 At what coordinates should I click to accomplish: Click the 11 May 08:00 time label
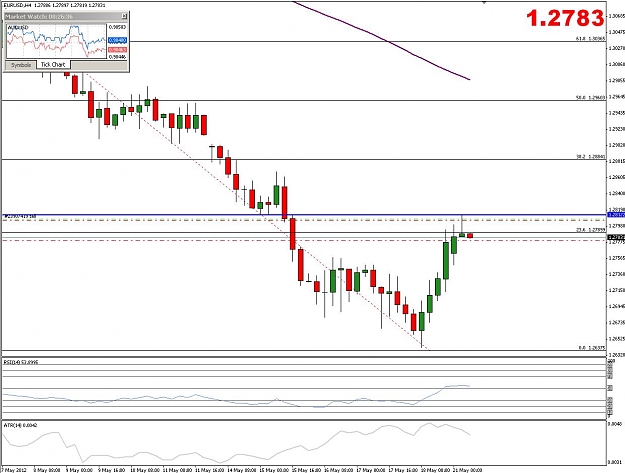177,470
